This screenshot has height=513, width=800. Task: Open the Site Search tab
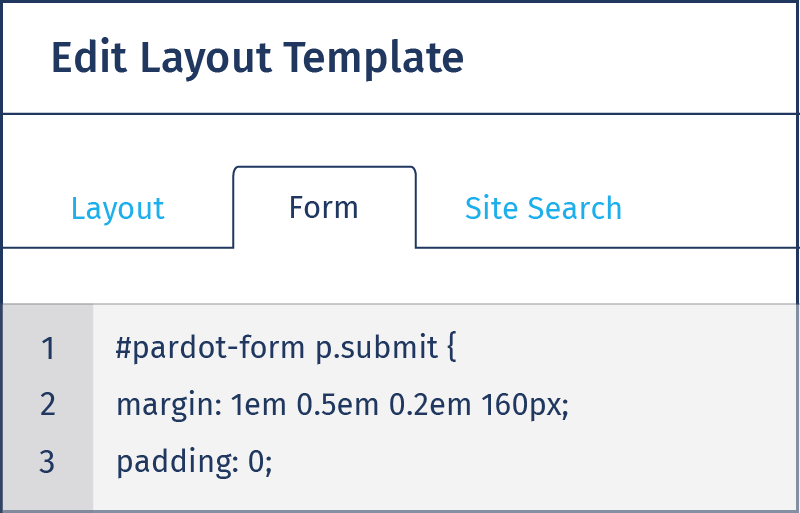click(543, 208)
